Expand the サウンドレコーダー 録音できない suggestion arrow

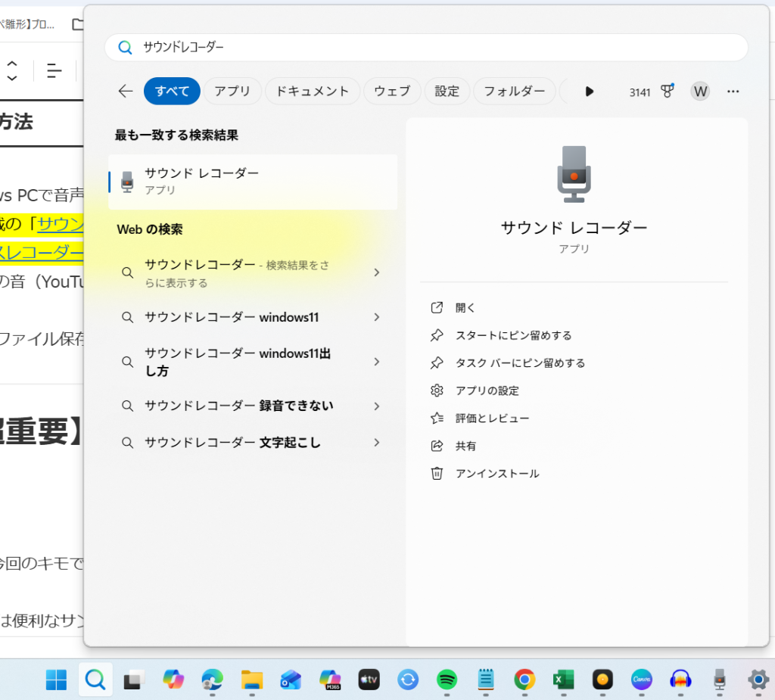click(x=376, y=406)
